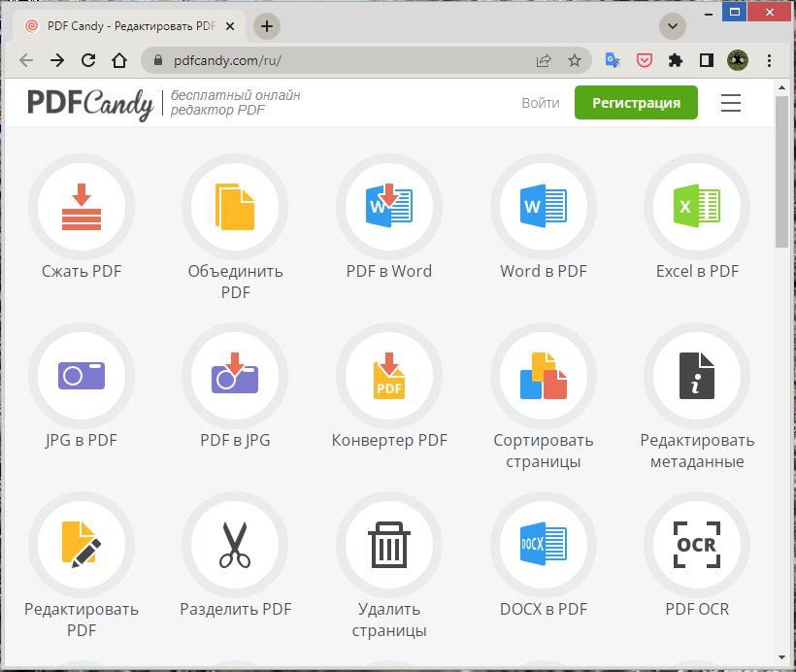Click the Регистрация button
Viewport: 796px width, 672px height.
click(x=636, y=103)
